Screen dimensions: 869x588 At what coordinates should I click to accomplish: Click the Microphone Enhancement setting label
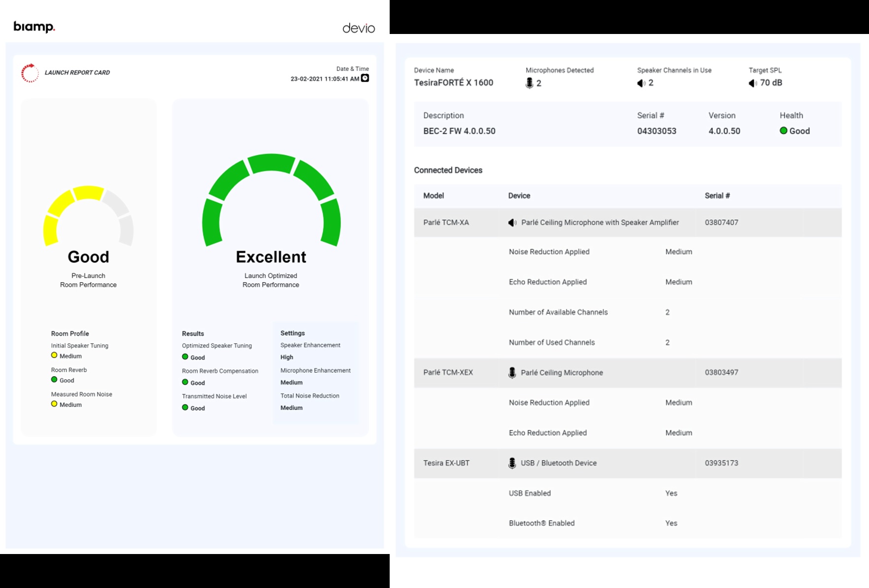(315, 370)
